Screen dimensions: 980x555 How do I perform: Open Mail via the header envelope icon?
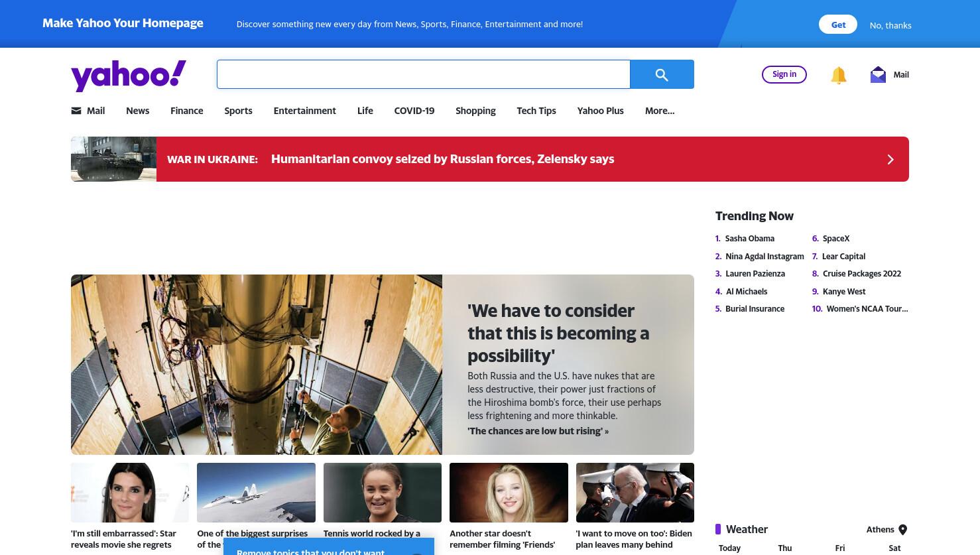click(878, 74)
